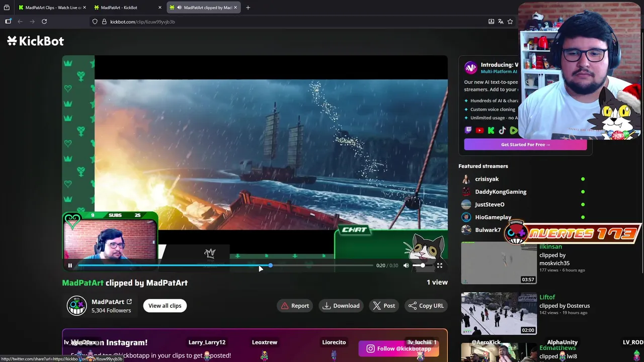Screen dimensions: 644x362
Task: Bookmark this page with the star icon
Action: tap(510, 22)
